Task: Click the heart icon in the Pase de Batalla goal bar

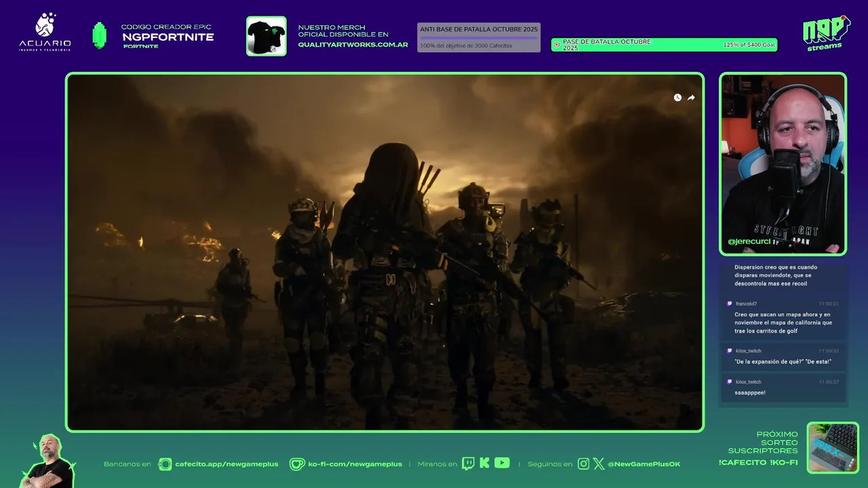Action: (557, 45)
